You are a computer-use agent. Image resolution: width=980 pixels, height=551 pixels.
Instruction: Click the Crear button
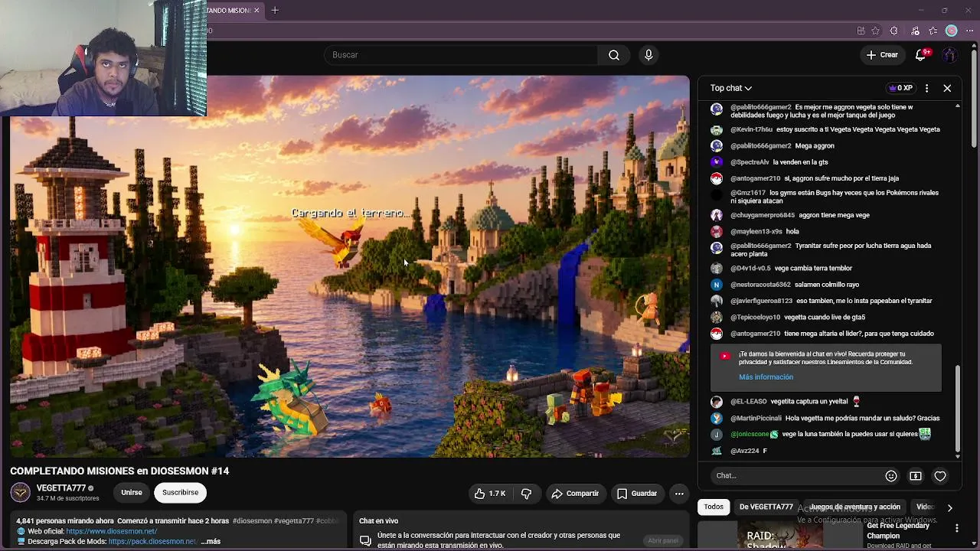[882, 55]
